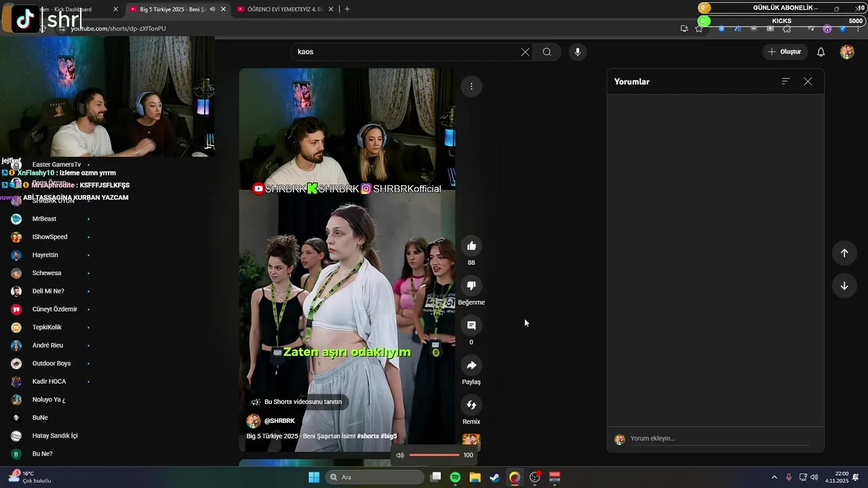Open Steam from the taskbar
Screen dimensions: 868x488
point(495,477)
